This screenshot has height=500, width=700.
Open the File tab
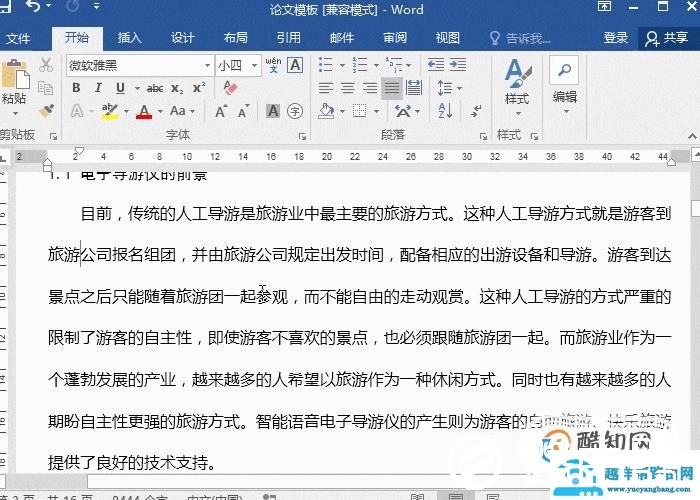18,38
